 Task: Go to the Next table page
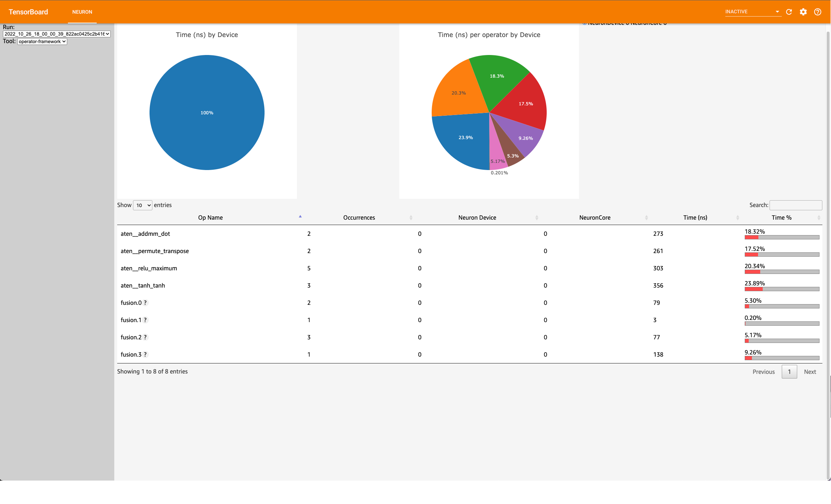[x=810, y=372]
